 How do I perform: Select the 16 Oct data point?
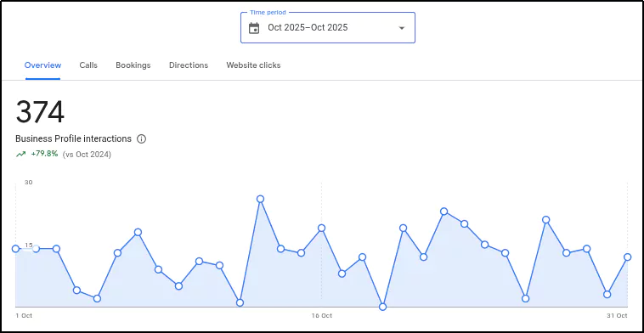pos(322,229)
